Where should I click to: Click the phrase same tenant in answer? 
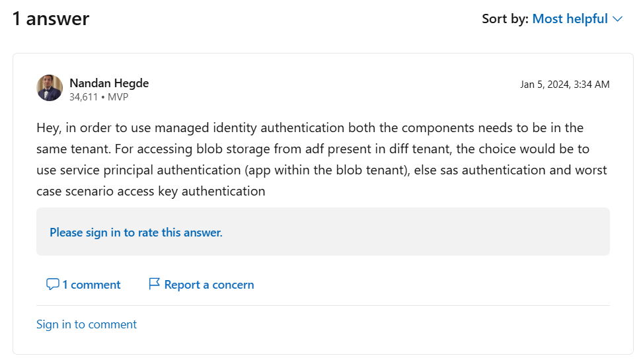73,149
